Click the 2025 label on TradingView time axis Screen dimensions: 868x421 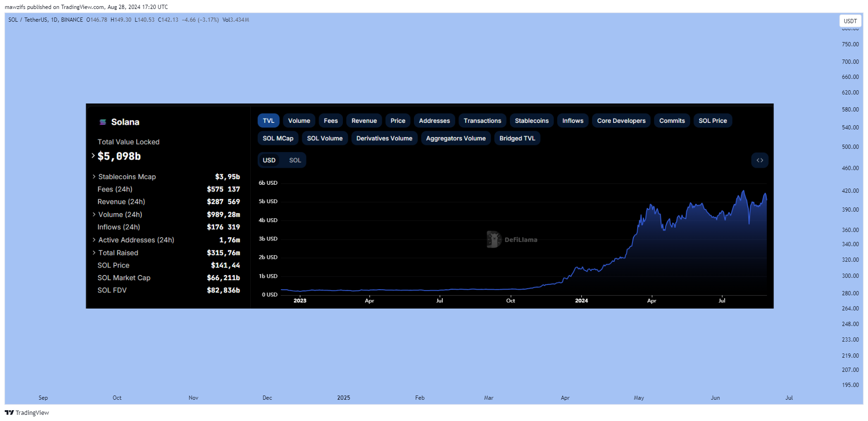[x=343, y=397]
